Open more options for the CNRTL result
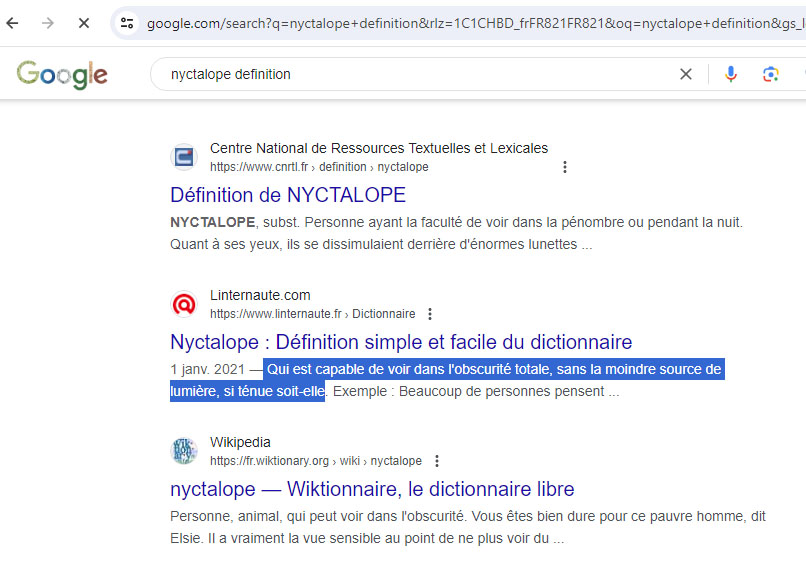 tap(564, 167)
